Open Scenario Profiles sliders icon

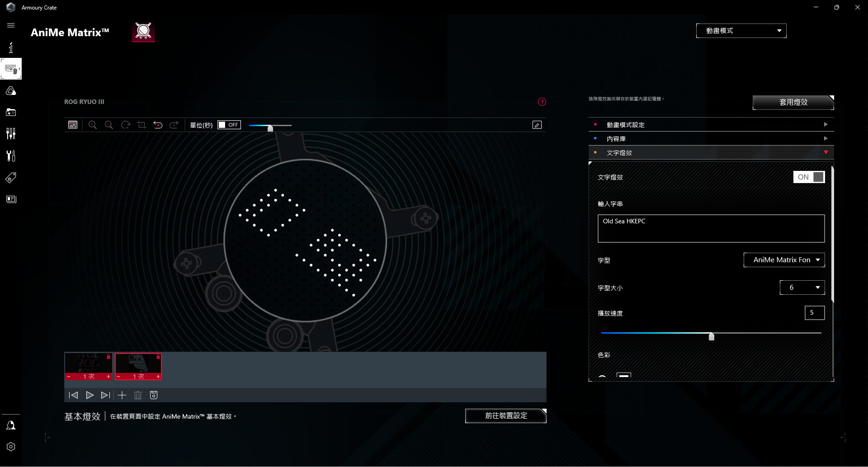pyautogui.click(x=11, y=133)
